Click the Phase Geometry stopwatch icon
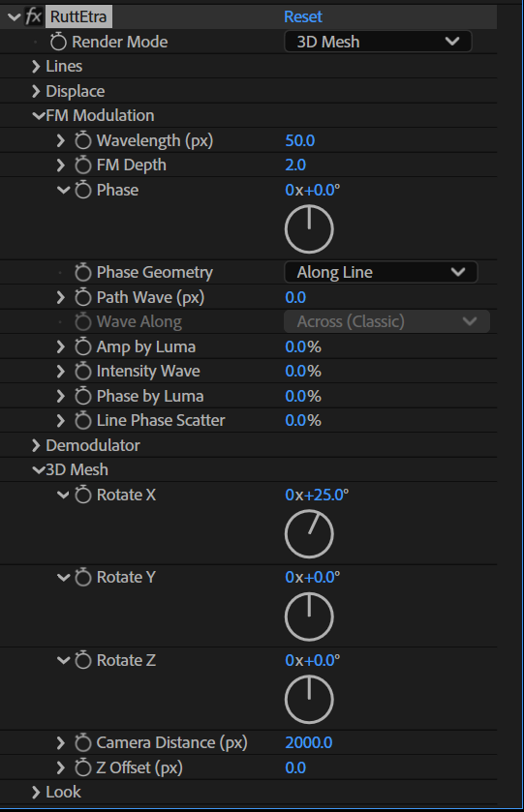The height and width of the screenshot is (812, 524). [83, 272]
